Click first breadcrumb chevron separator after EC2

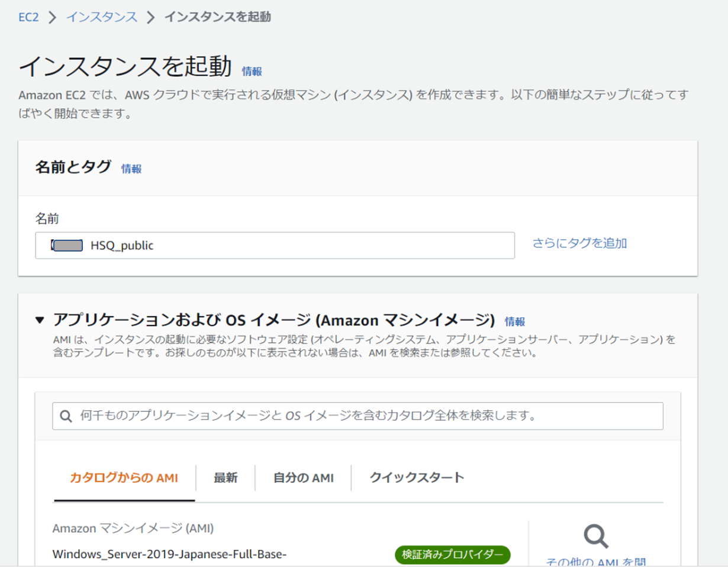click(53, 17)
